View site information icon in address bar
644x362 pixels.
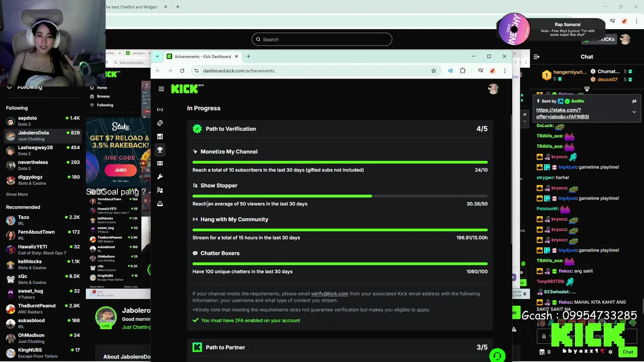coord(197,71)
